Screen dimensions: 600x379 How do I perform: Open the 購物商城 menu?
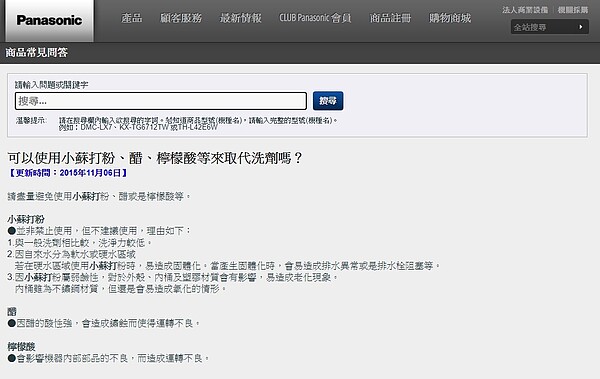pos(450,18)
